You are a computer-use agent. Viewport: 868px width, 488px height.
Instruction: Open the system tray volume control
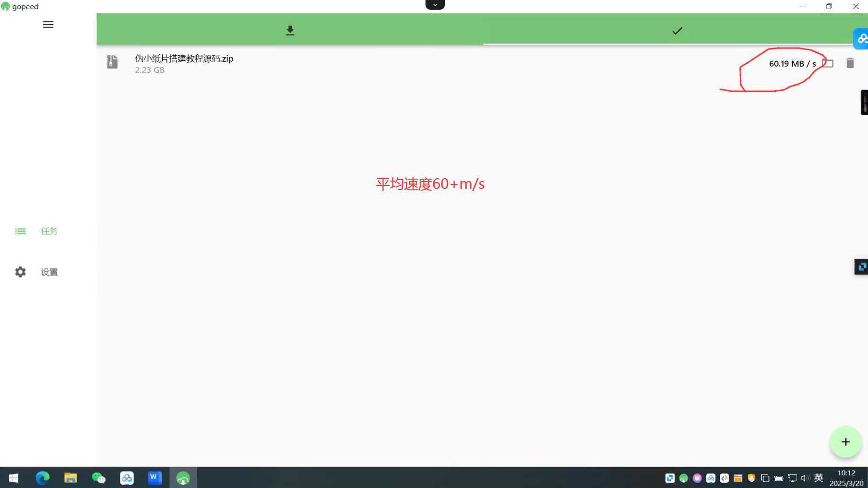(x=805, y=478)
